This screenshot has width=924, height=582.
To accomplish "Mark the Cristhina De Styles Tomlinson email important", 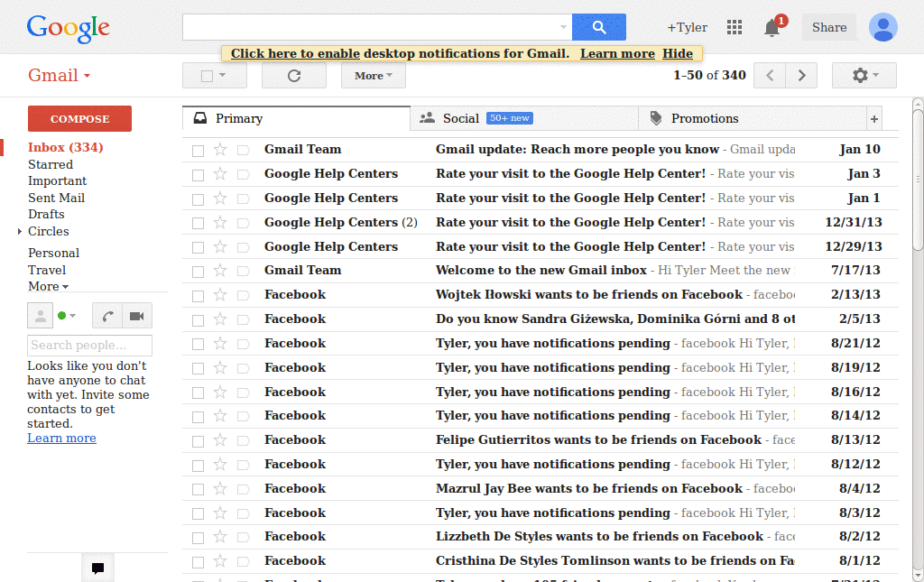I will pyautogui.click(x=243, y=562).
